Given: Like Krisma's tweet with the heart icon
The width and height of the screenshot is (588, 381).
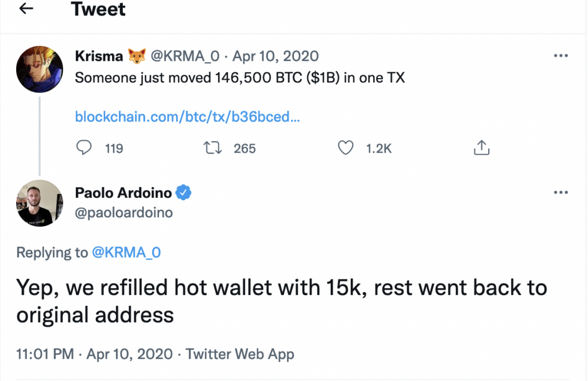Looking at the screenshot, I should [346, 147].
